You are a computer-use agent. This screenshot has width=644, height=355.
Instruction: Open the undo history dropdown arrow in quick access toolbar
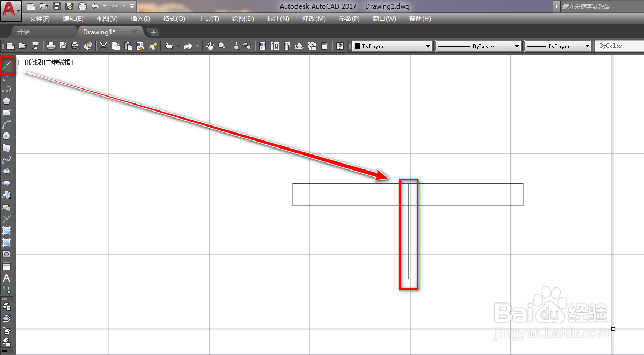(x=105, y=6)
